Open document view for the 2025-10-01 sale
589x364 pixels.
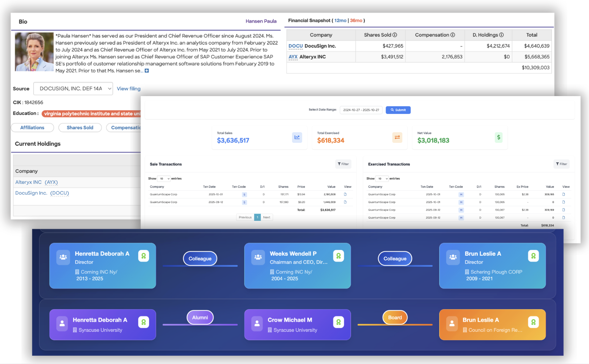coord(345,194)
